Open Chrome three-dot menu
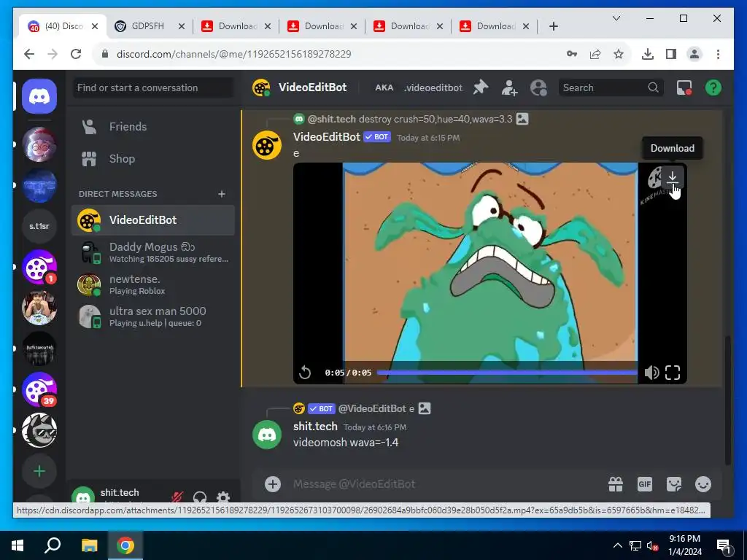Viewport: 747px width, 560px height. point(718,54)
